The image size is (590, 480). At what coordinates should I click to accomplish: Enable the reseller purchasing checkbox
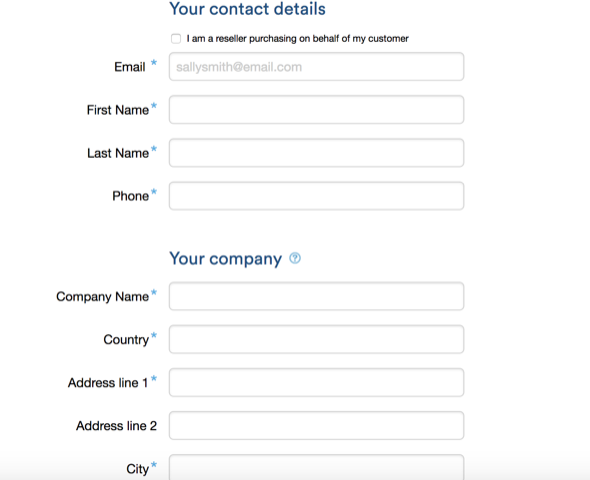[x=176, y=39]
